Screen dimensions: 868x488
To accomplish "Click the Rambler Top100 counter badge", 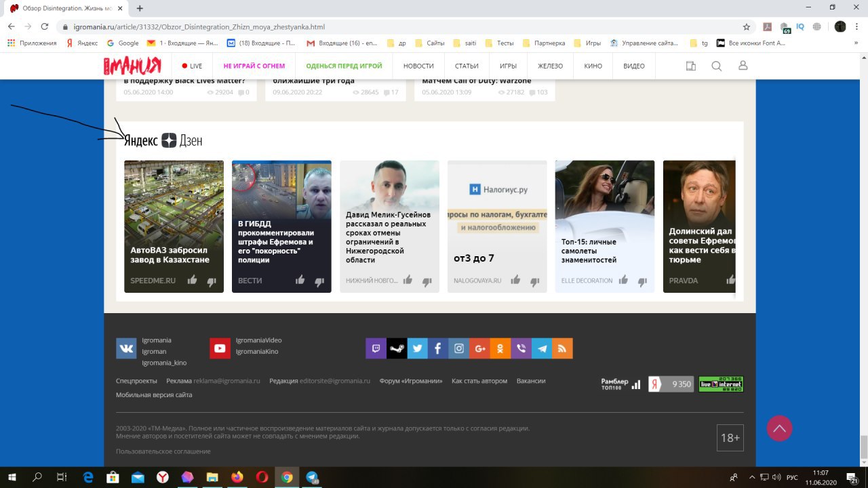I will pyautogui.click(x=620, y=384).
